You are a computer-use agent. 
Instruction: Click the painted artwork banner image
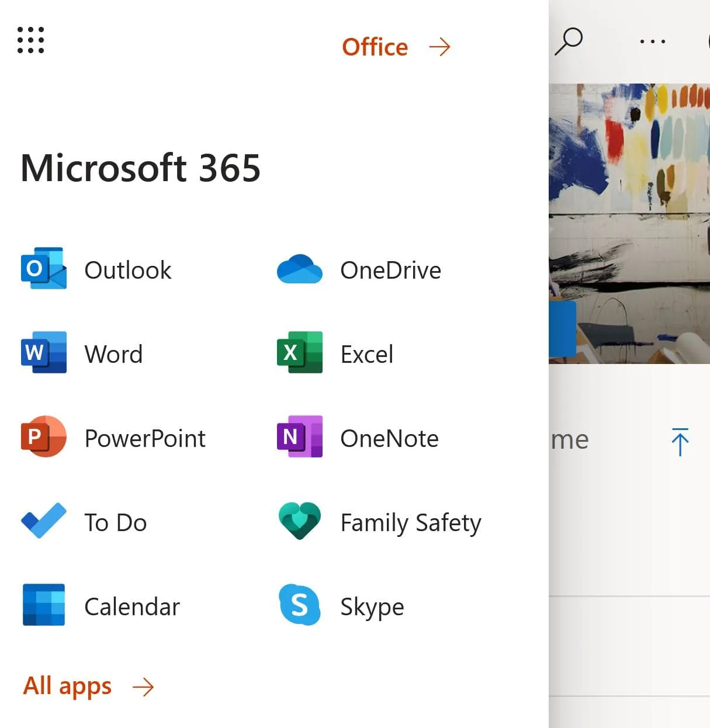point(629,223)
